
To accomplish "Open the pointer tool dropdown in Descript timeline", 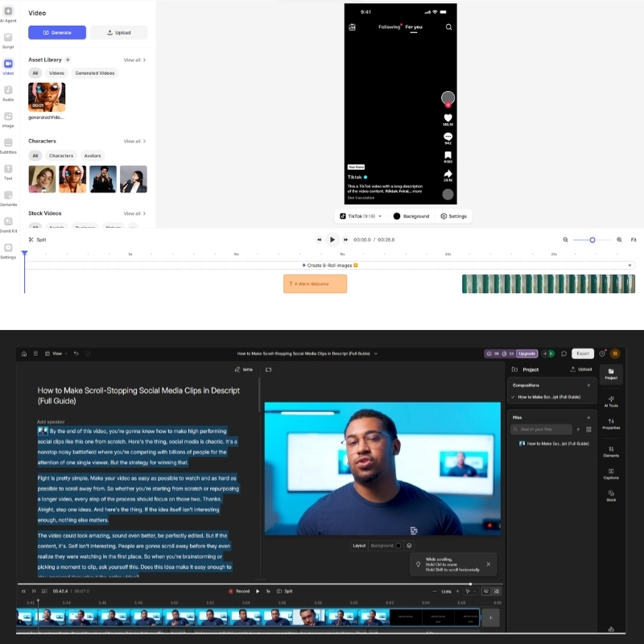I will [470, 591].
